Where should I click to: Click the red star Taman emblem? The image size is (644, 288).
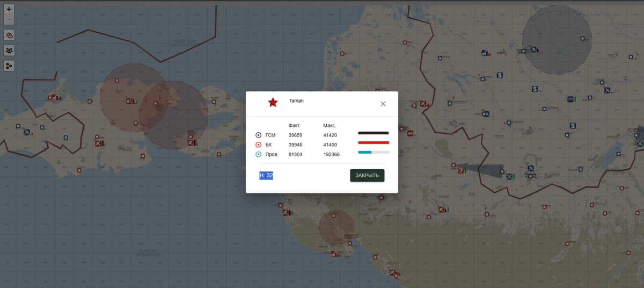273,103
